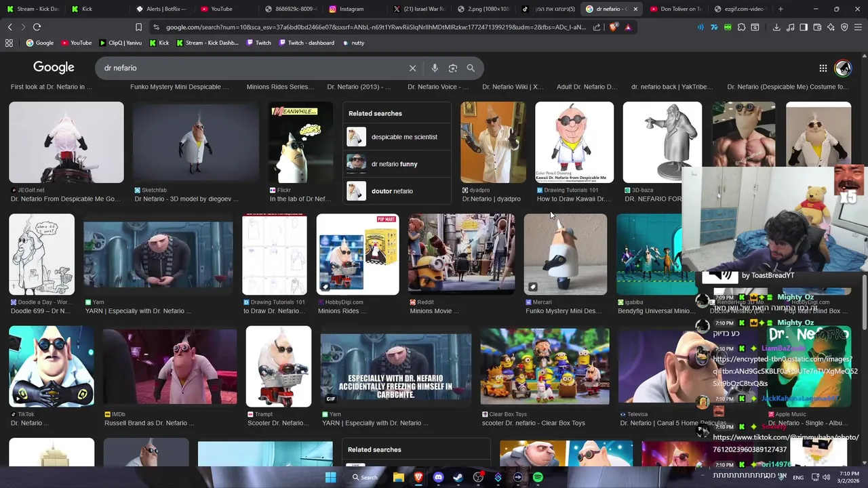868x488 pixels.
Task: Open Google Lens image search icon
Action: (453, 68)
